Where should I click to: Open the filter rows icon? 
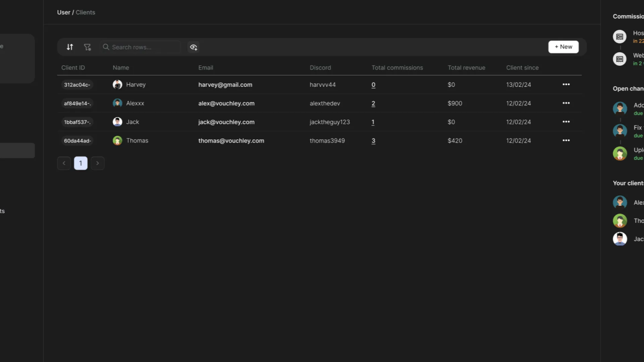coord(87,47)
